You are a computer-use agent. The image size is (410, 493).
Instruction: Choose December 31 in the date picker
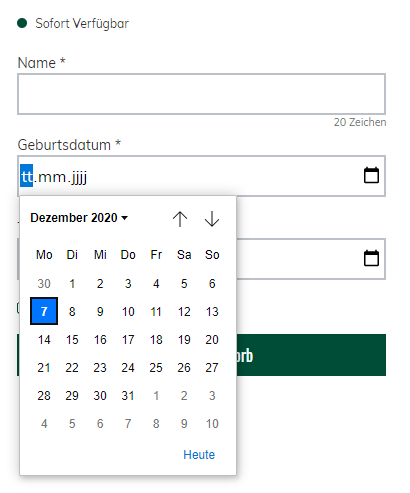128,396
